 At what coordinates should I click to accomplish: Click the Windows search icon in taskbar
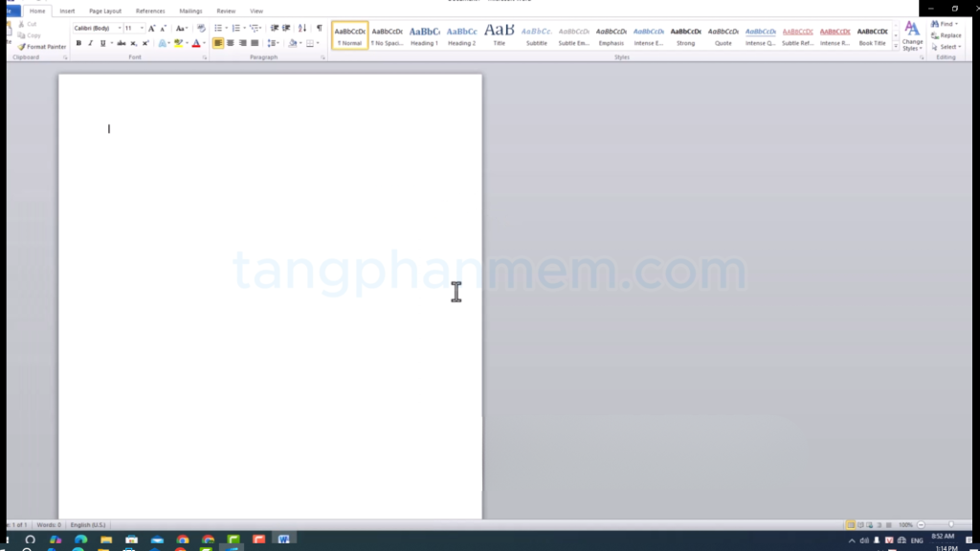point(30,540)
